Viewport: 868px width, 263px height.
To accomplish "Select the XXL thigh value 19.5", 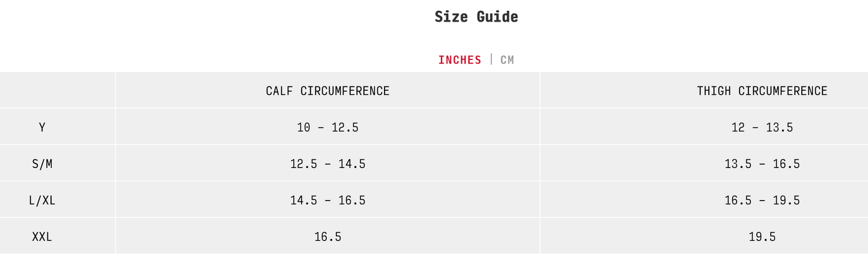I will click(x=762, y=237).
